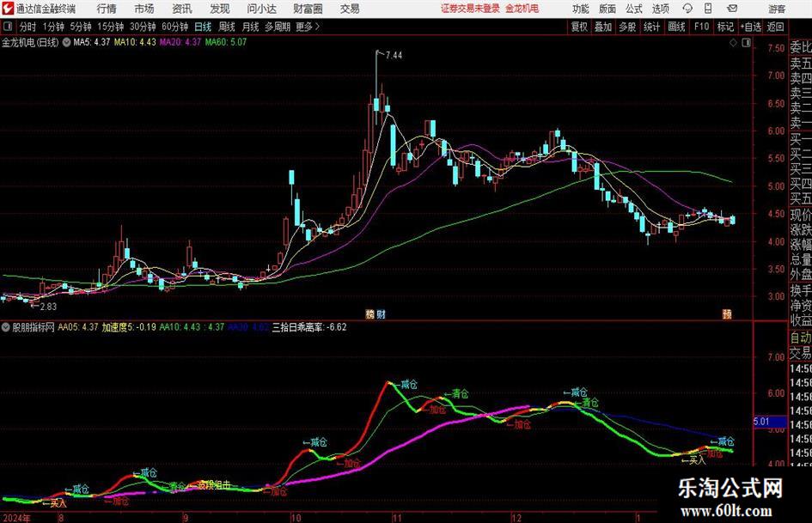Open the 市场 menu
812x523 pixels.
[x=144, y=9]
